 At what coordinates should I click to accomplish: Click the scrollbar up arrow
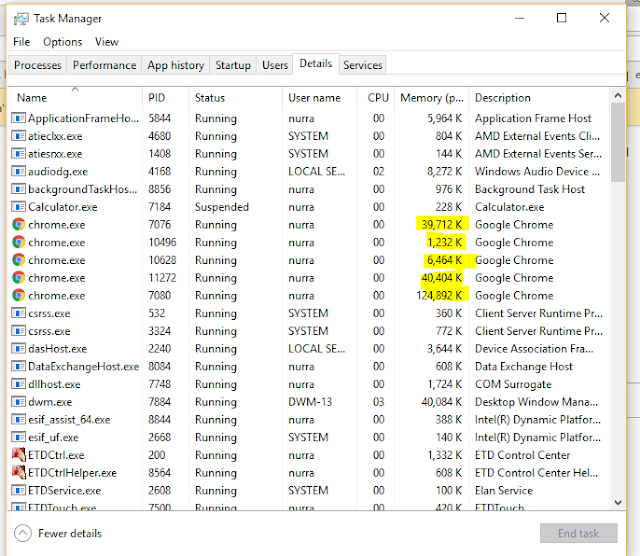[x=618, y=96]
